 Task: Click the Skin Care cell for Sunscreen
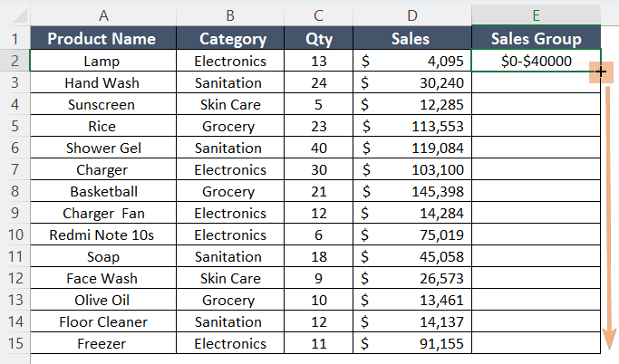pos(230,104)
